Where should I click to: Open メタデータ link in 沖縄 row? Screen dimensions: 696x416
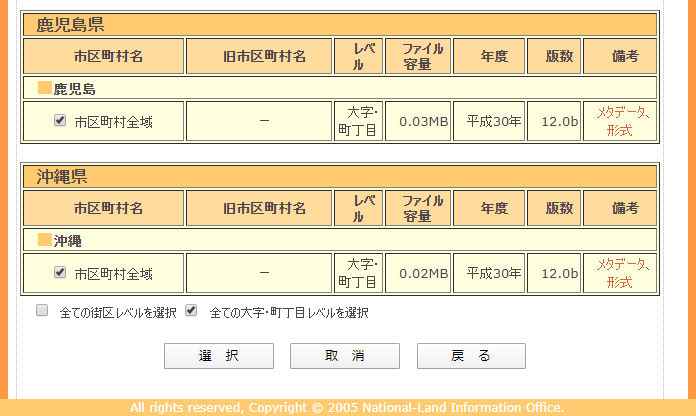[623, 265]
